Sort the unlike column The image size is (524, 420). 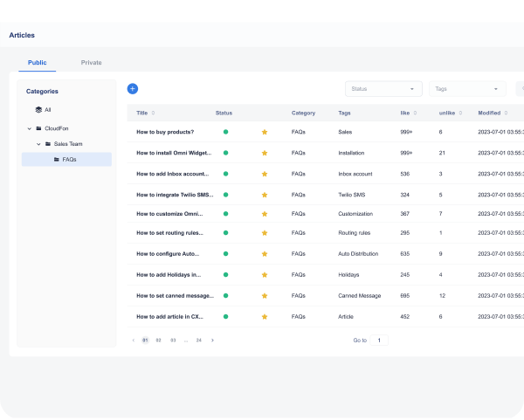462,114
